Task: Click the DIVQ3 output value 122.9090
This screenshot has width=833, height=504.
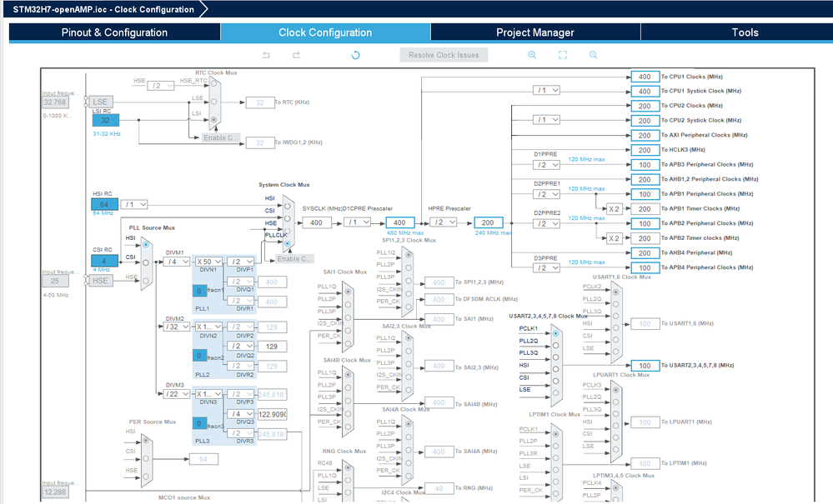Action: [x=272, y=414]
